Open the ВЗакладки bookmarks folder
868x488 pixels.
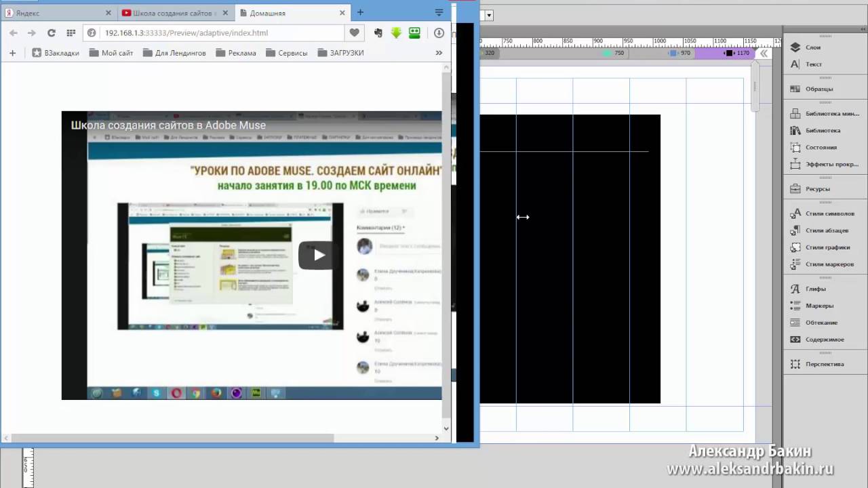56,53
